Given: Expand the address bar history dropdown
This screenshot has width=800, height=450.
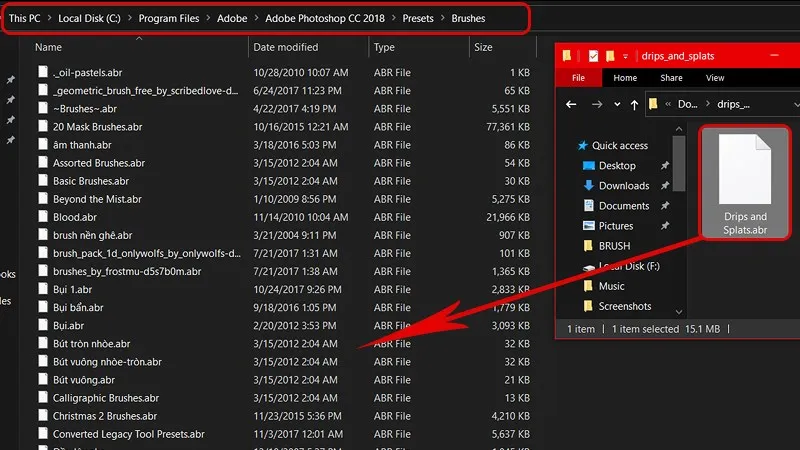Looking at the screenshot, I should (795, 103).
